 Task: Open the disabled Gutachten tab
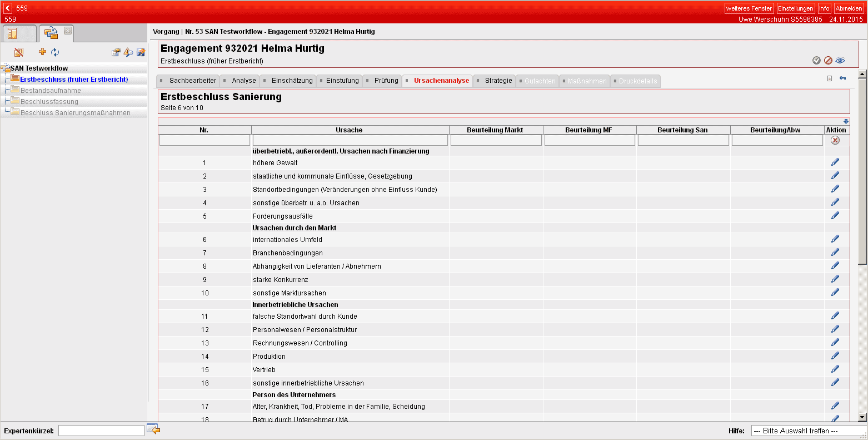(x=537, y=81)
